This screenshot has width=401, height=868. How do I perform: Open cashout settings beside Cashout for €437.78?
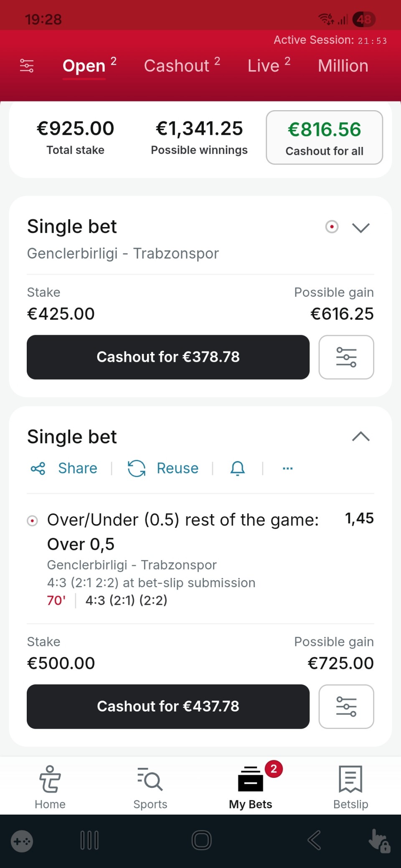coord(346,707)
